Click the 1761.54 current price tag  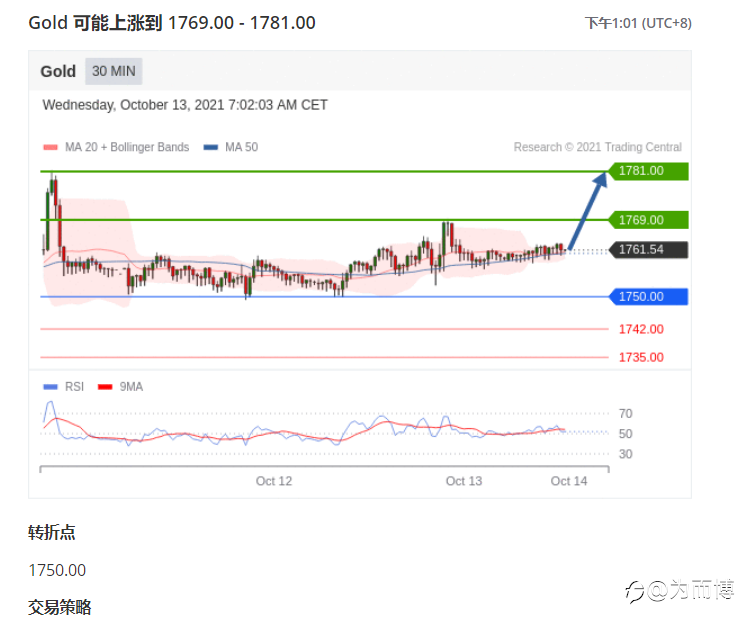click(648, 250)
